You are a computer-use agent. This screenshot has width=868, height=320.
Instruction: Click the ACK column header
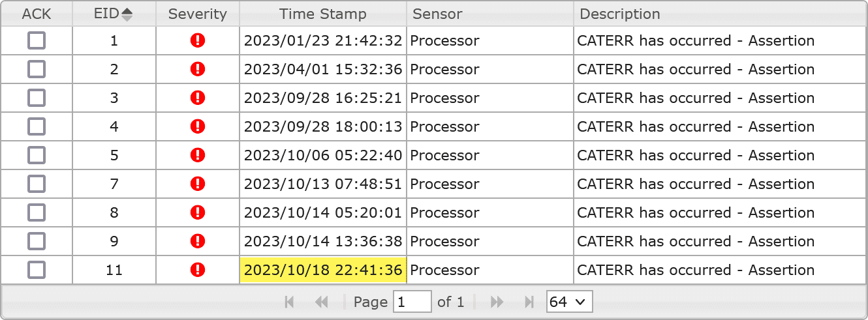(x=37, y=14)
